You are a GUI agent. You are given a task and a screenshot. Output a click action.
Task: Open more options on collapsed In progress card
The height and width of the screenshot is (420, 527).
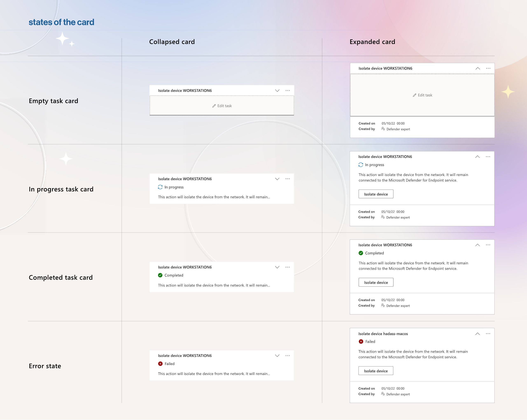[288, 179]
